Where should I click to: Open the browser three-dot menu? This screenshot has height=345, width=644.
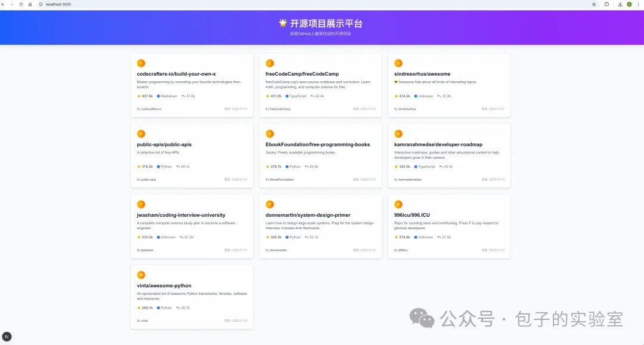pyautogui.click(x=639, y=4)
